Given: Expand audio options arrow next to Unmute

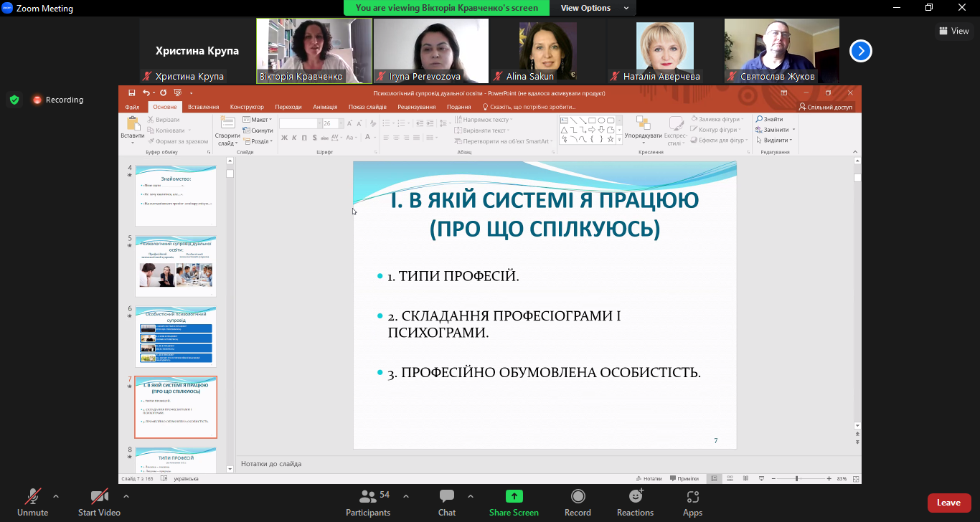Looking at the screenshot, I should [56, 496].
